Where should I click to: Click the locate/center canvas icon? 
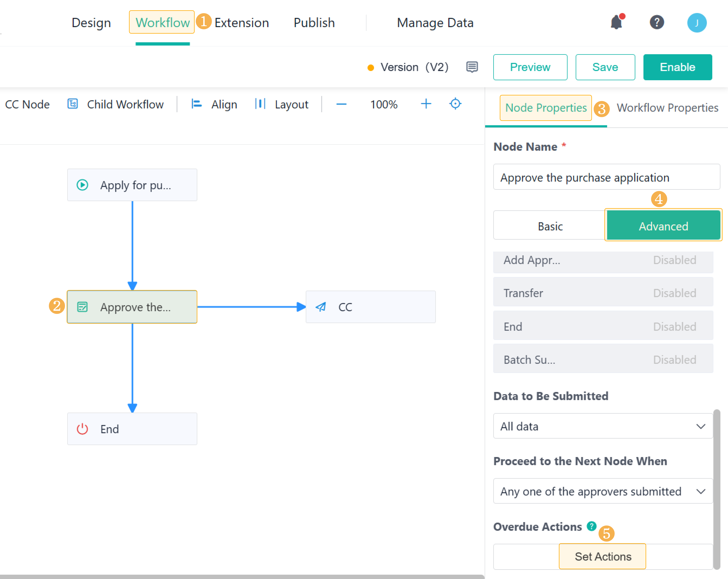[455, 104]
